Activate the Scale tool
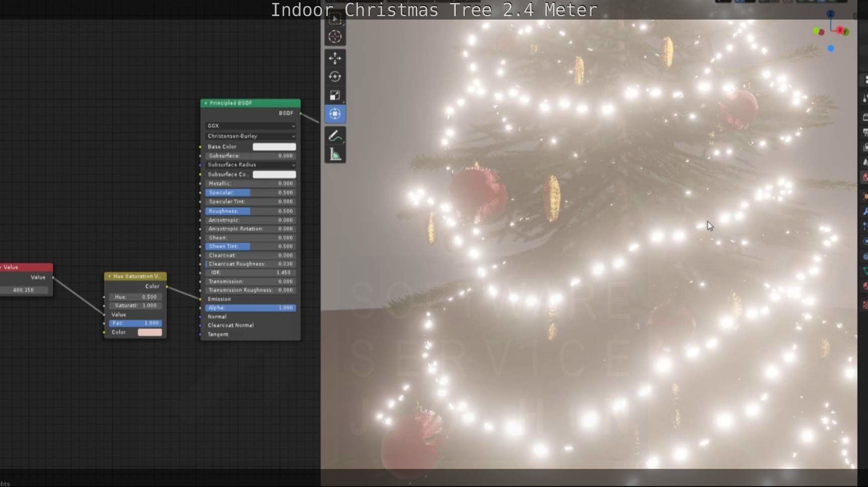The image size is (868, 487). point(335,95)
